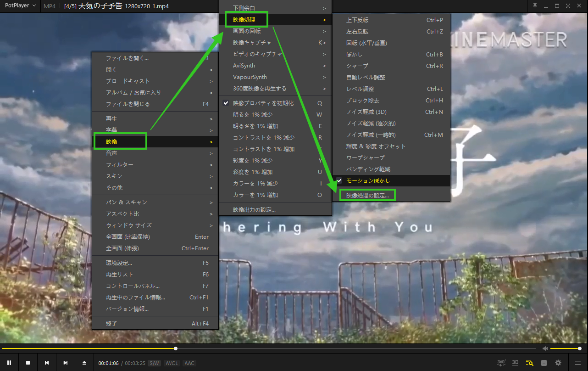Image resolution: width=588 pixels, height=371 pixels.
Task: Expand the 映像キャプチャ submenu
Action: pos(275,43)
